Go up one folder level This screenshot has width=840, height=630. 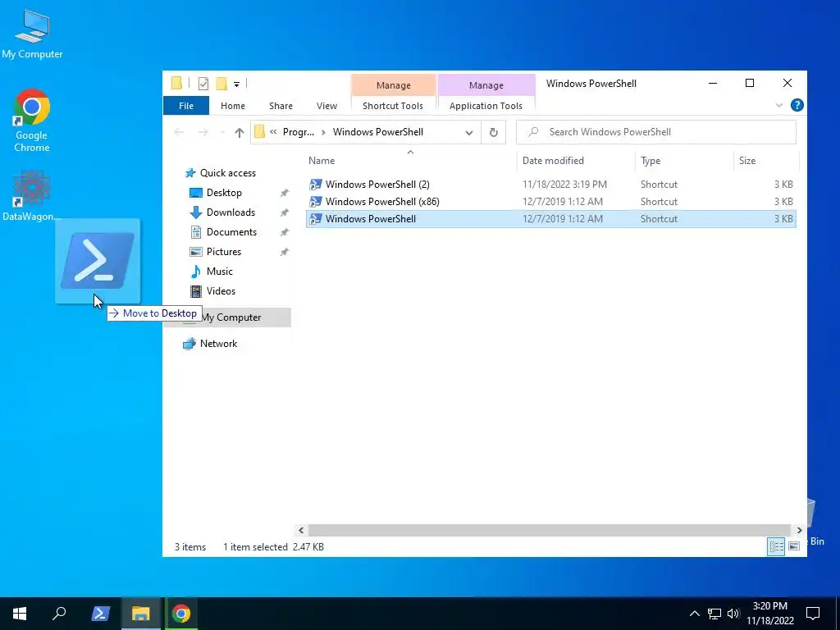(x=239, y=132)
